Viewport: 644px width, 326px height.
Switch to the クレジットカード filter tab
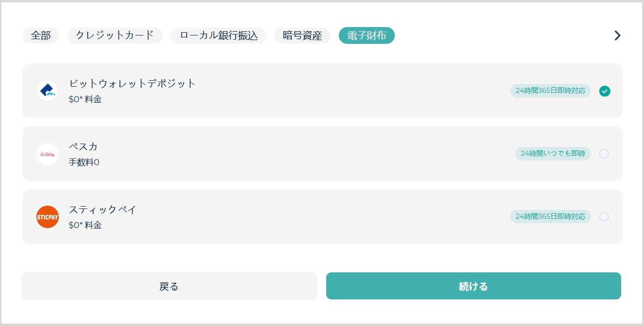[115, 35]
